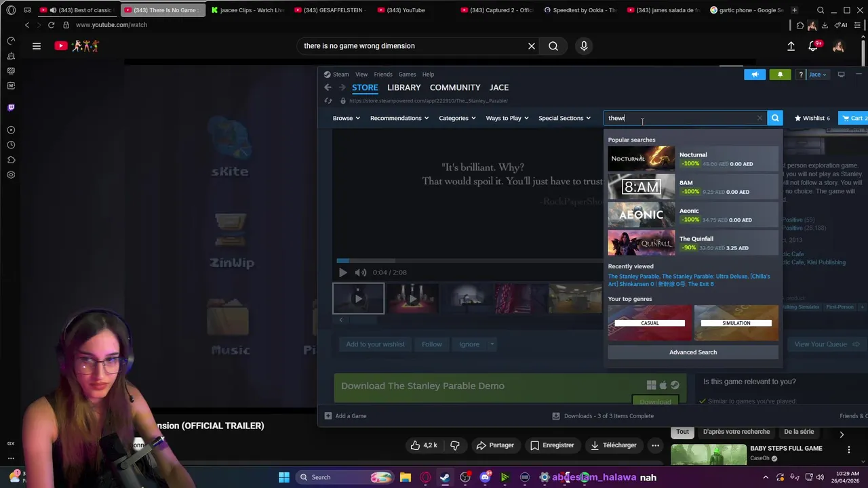Expand Recommendations store menu
The image size is (868, 488).
(x=399, y=118)
